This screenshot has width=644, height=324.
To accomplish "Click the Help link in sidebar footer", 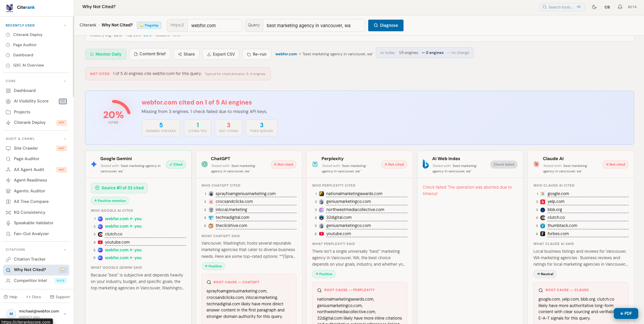I will tap(11, 297).
